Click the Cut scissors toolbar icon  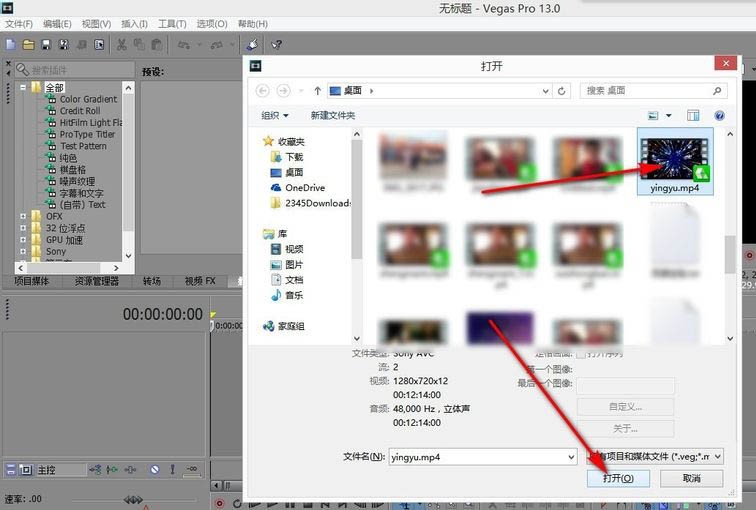122,45
